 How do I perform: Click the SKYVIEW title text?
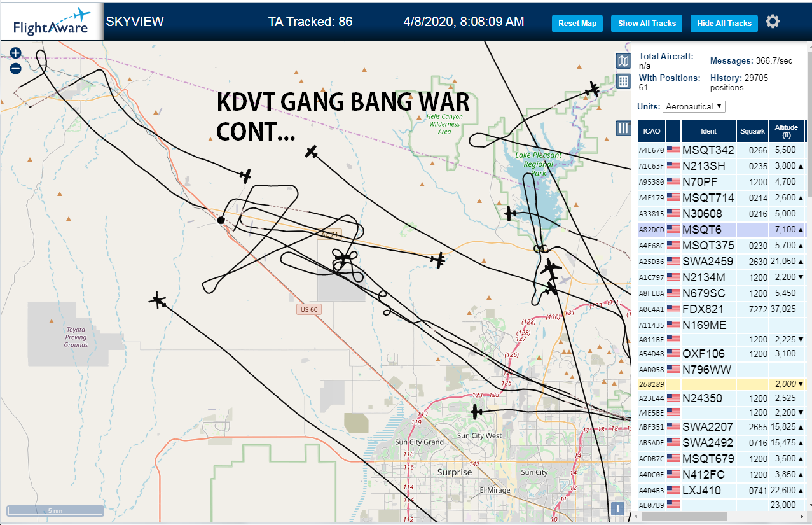(135, 22)
